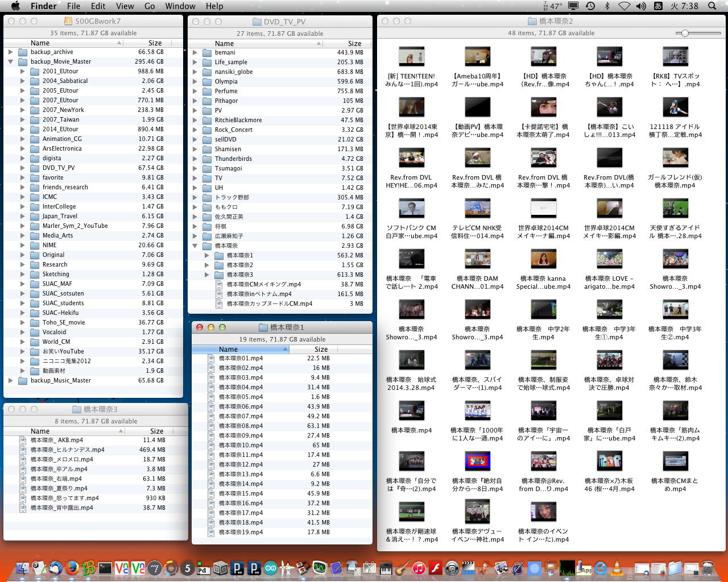Open the View menu
The image size is (728, 582).
(125, 6)
